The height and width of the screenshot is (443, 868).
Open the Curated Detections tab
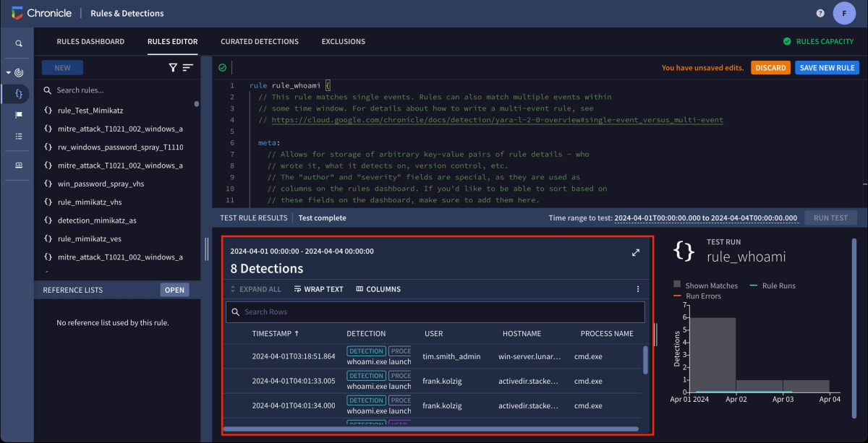(x=260, y=42)
